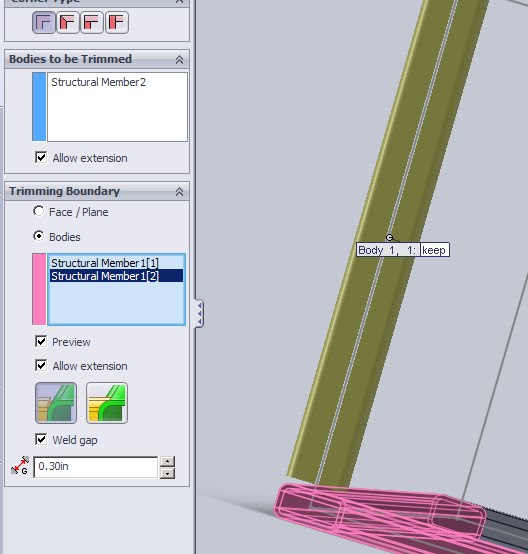Image resolution: width=528 pixels, height=554 pixels.
Task: Select coped cut between bodies icon
Action: pyautogui.click(x=107, y=403)
